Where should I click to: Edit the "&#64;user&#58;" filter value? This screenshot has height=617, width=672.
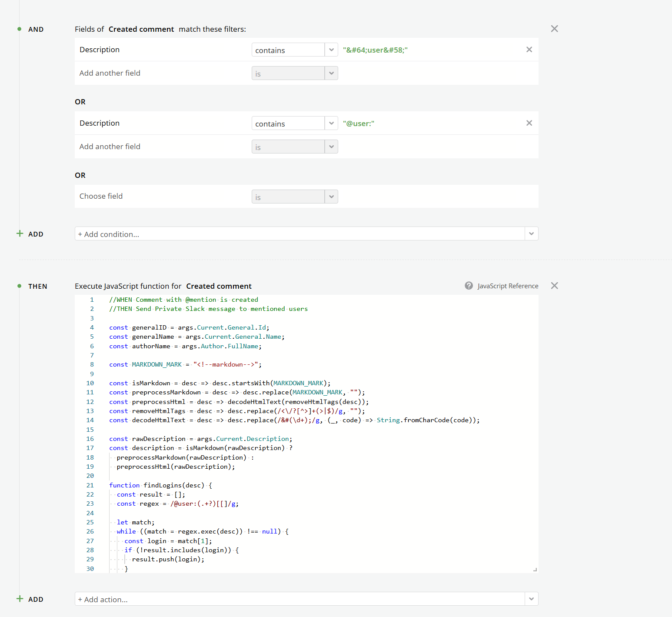(x=375, y=50)
